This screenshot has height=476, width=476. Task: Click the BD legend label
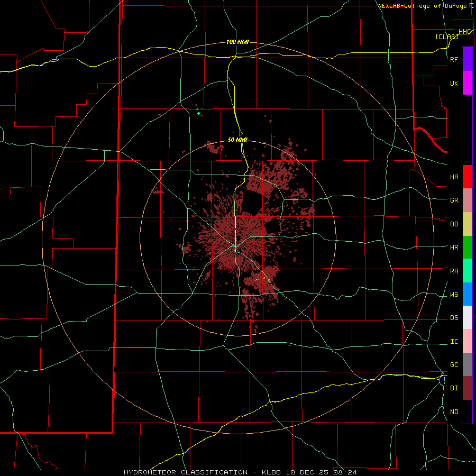click(x=454, y=224)
